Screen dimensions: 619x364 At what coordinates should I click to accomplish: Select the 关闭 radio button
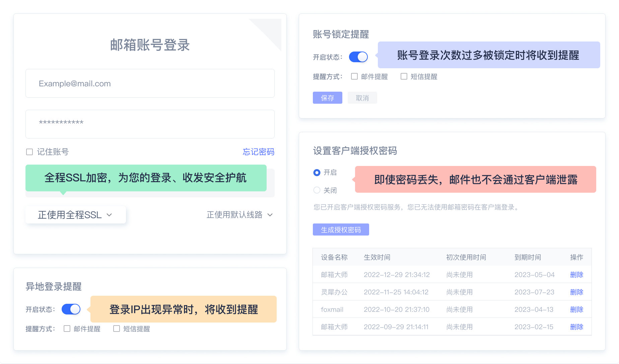coord(317,190)
